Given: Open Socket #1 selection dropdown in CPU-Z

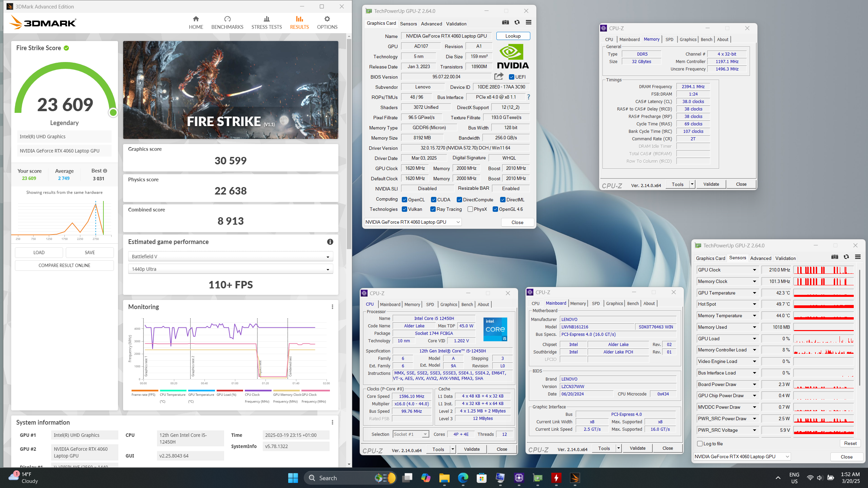Looking at the screenshot, I should click(411, 434).
